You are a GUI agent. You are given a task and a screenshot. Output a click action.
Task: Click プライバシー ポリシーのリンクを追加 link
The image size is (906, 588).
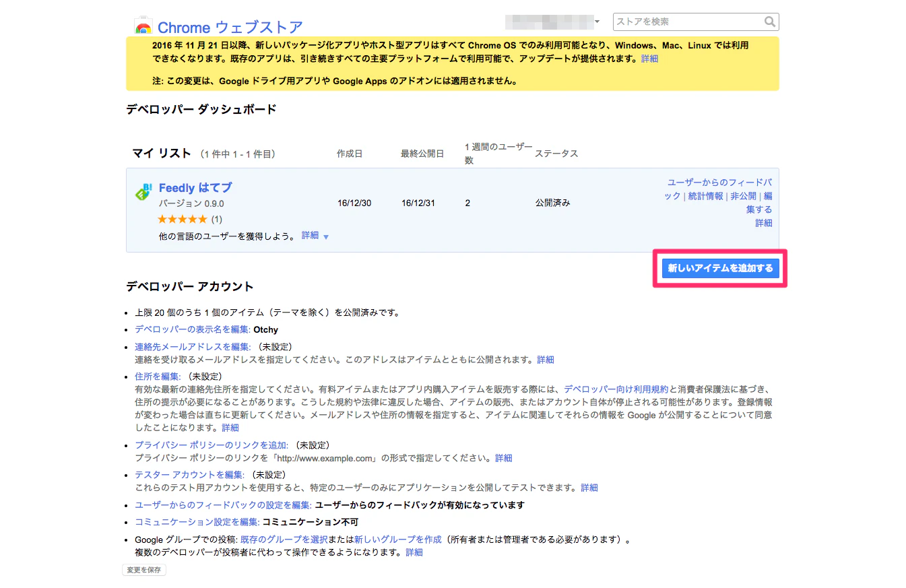pos(212,445)
